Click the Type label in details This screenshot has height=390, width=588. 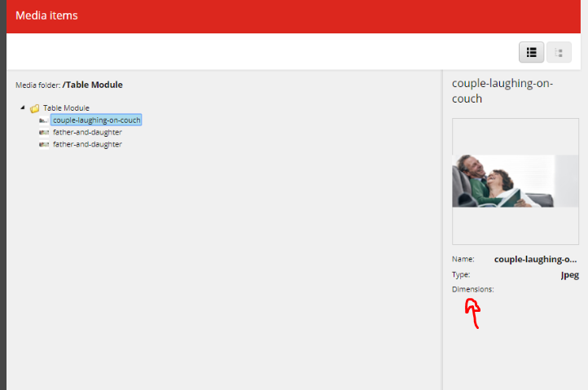click(461, 274)
